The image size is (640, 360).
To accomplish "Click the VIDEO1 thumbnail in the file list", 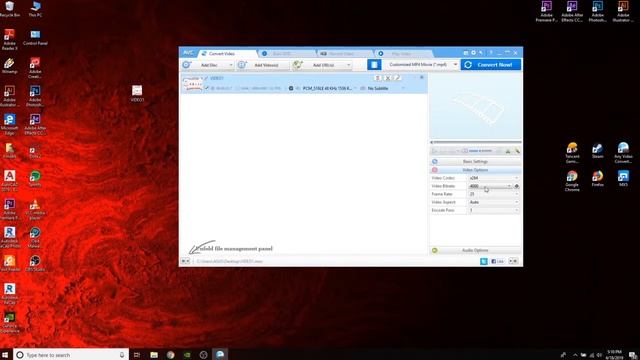I will [x=192, y=84].
